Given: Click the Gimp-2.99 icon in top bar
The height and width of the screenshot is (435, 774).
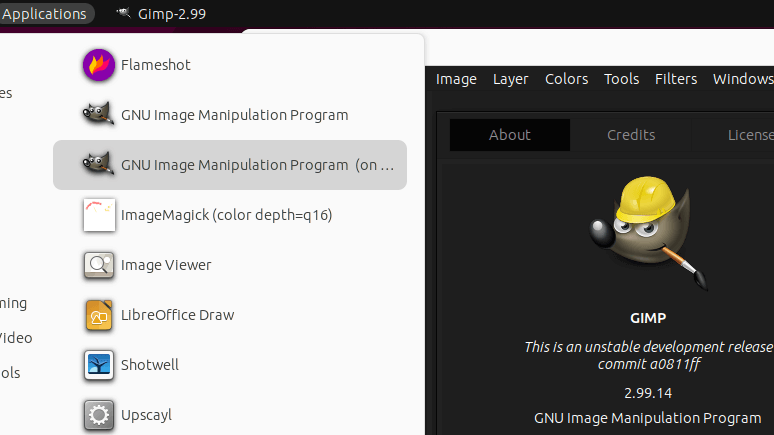Looking at the screenshot, I should (123, 13).
